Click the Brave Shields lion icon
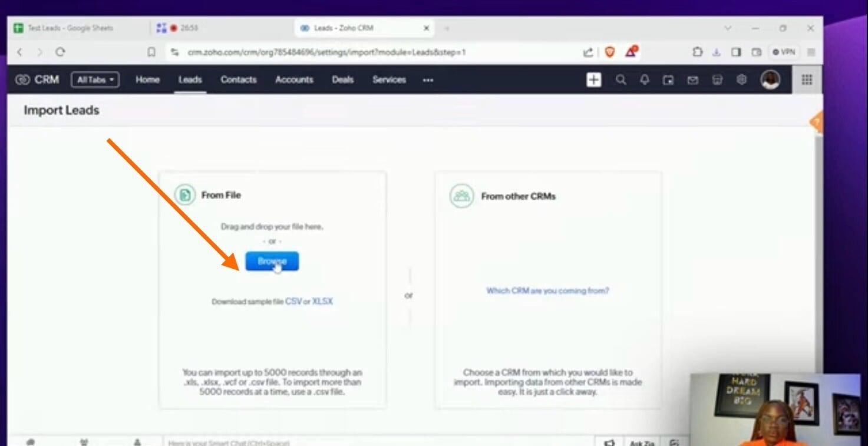This screenshot has height=446, width=868. tap(610, 52)
